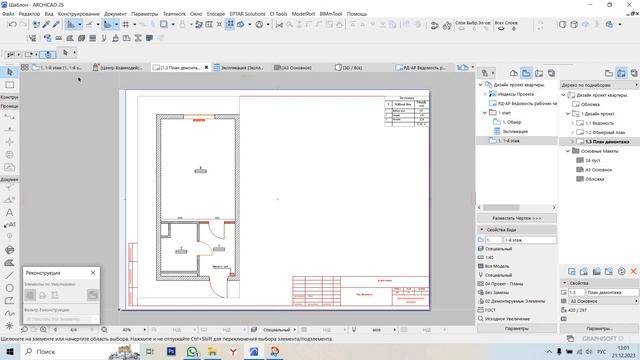
Task: Click Параметры... button under layout Свойства
Action: coord(599,329)
